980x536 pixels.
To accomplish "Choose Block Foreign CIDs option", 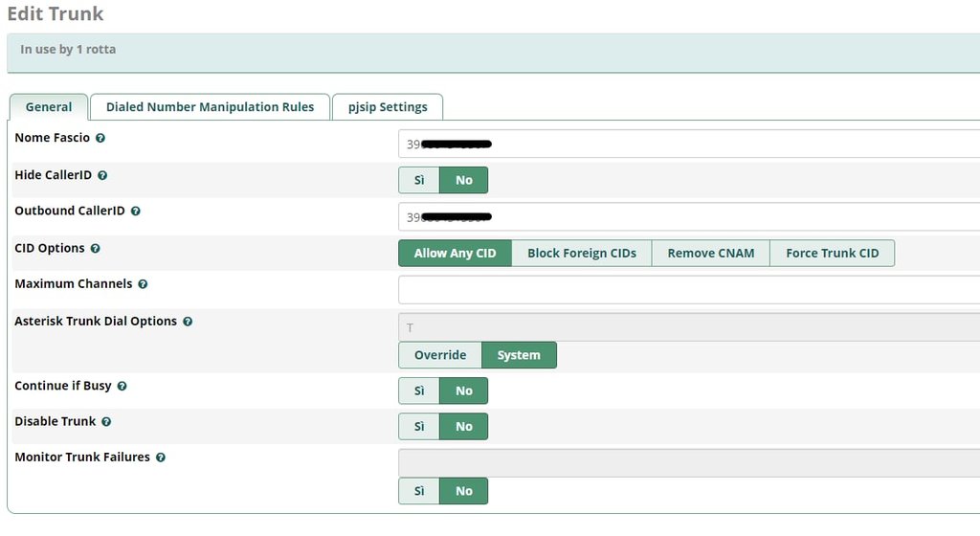I will click(582, 253).
